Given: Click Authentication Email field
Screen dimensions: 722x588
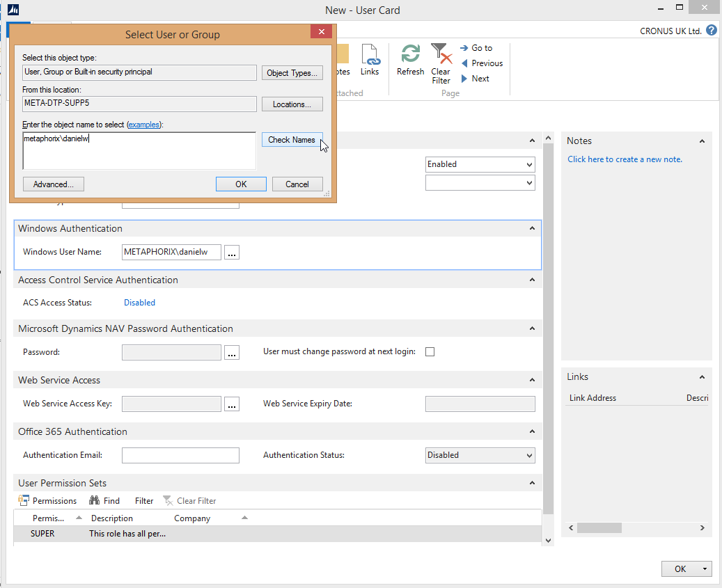Looking at the screenshot, I should tap(180, 456).
